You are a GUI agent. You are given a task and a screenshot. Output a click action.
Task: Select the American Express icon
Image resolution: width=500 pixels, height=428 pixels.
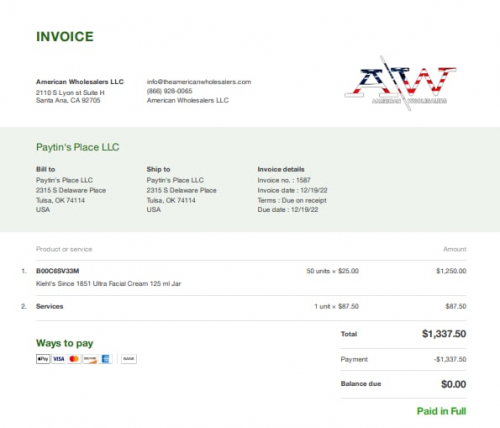click(x=105, y=359)
